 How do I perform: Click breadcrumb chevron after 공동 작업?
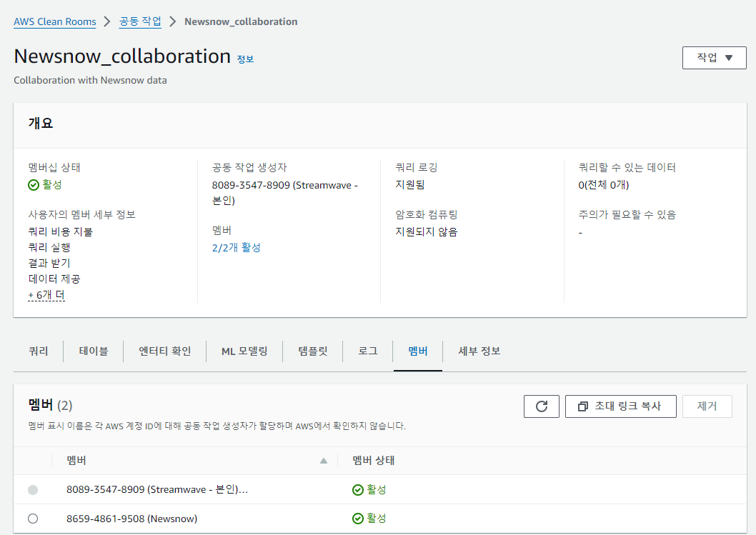[x=173, y=21]
